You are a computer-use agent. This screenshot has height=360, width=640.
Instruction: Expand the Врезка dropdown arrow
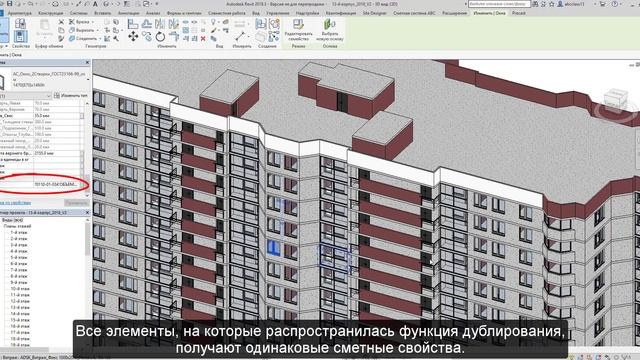click(93, 22)
